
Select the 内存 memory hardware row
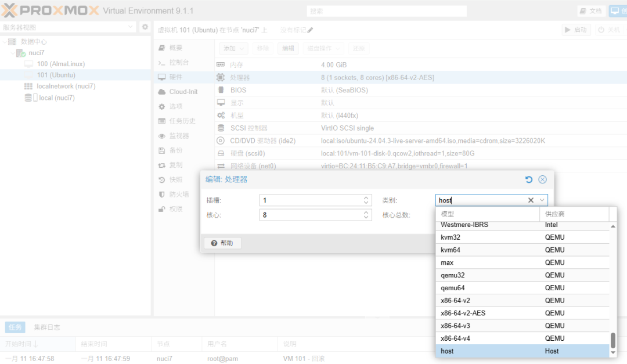click(421, 65)
